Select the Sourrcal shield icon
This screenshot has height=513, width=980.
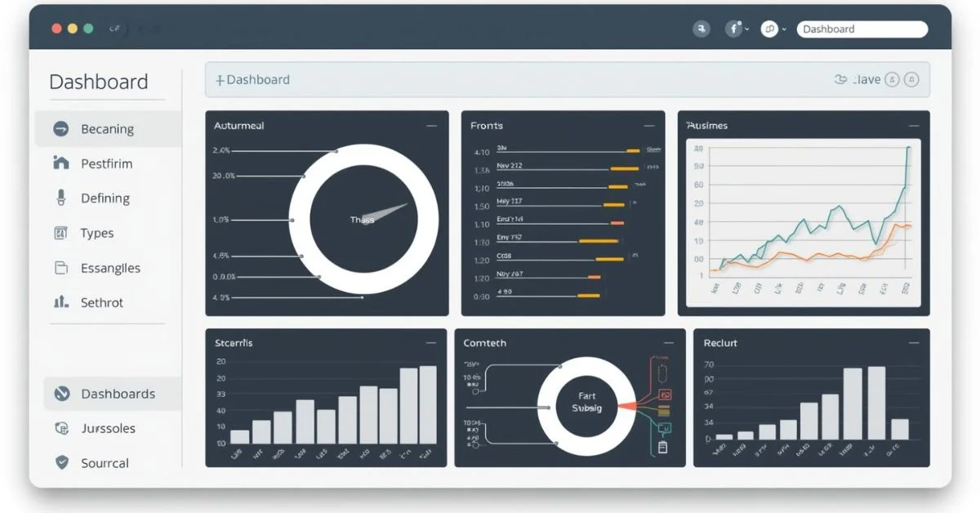point(61,462)
